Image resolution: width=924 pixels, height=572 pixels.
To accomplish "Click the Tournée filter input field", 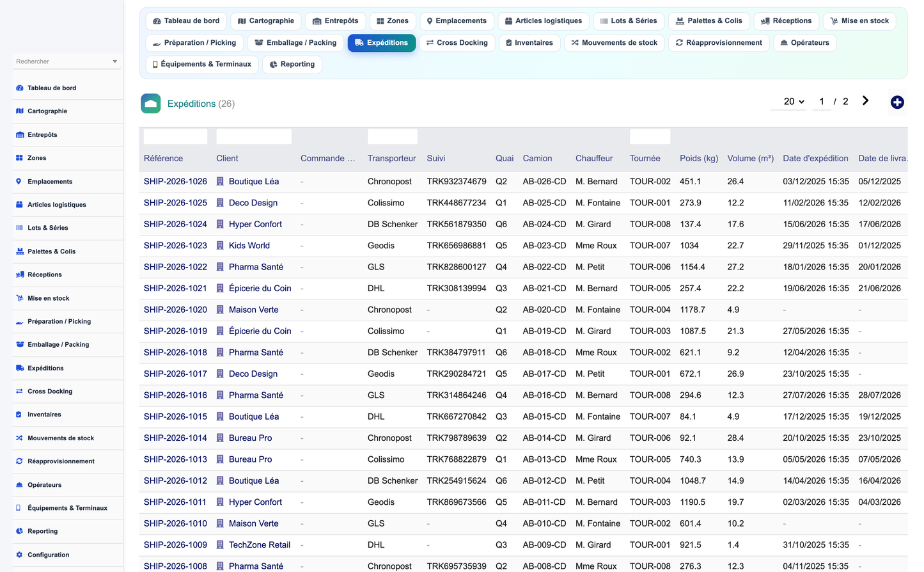I will pyautogui.click(x=650, y=136).
